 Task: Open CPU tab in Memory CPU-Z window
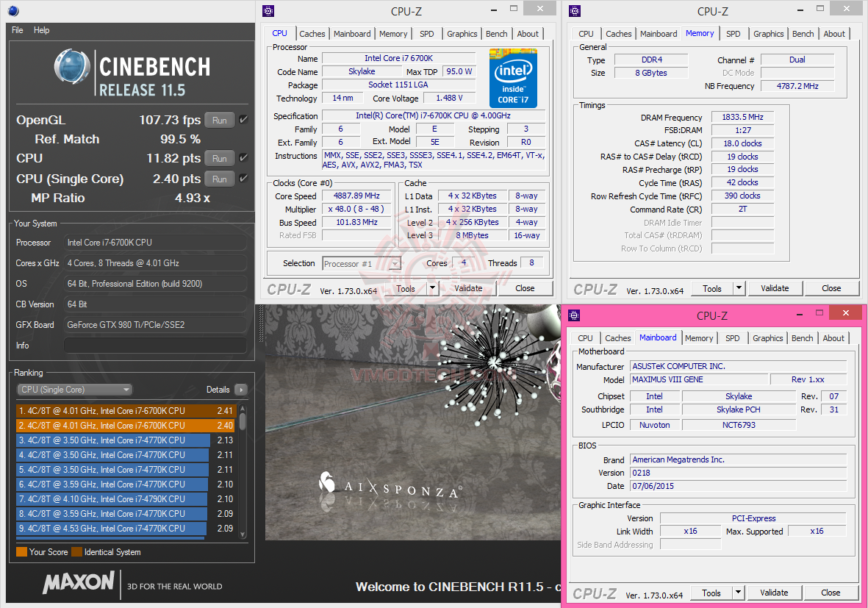(x=587, y=34)
